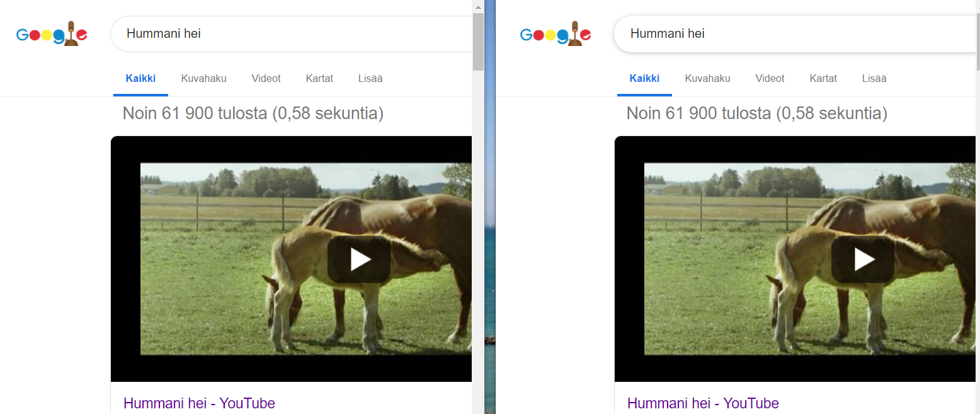This screenshot has width=980, height=414.
Task: Click the left window's vertical scrollbar thumb
Action: coord(478,42)
